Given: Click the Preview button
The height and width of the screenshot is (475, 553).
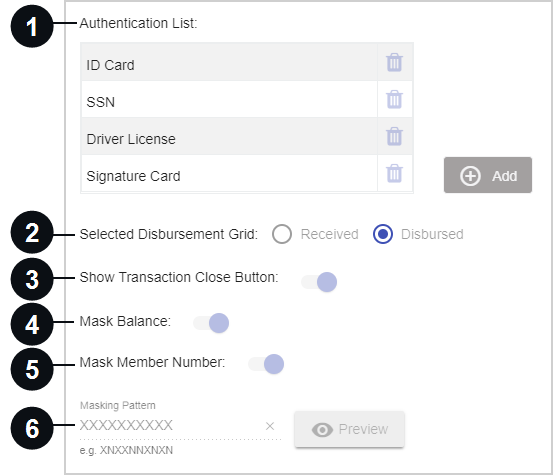Looking at the screenshot, I should click(x=350, y=429).
